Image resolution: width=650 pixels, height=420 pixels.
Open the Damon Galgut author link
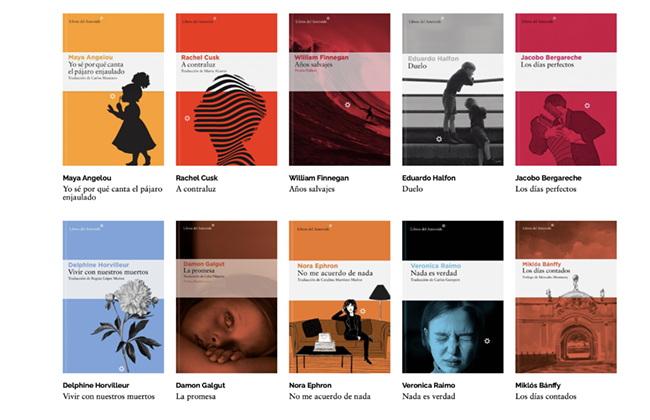[x=200, y=385]
